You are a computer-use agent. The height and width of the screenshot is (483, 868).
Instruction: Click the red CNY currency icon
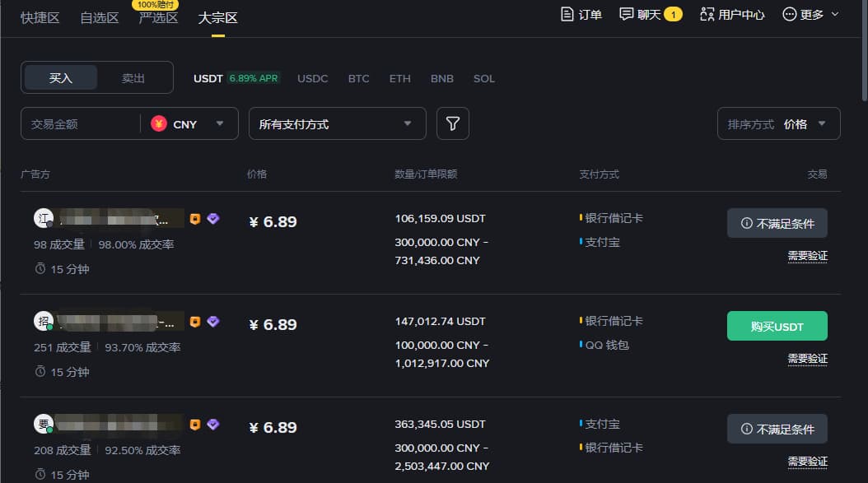[x=159, y=124]
